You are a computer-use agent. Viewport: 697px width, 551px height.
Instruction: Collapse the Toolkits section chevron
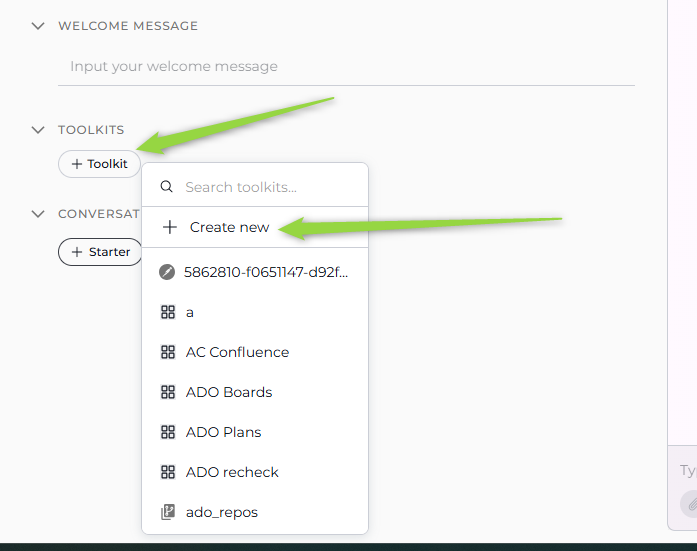pos(38,130)
